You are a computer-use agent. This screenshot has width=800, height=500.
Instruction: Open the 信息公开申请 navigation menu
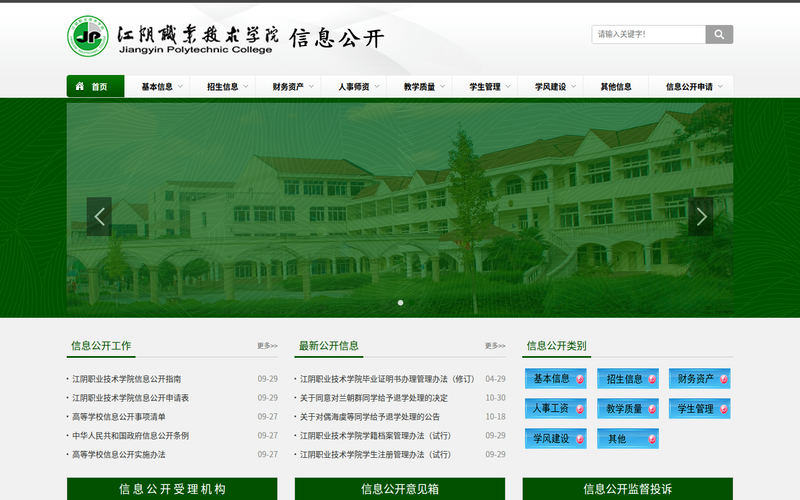689,87
